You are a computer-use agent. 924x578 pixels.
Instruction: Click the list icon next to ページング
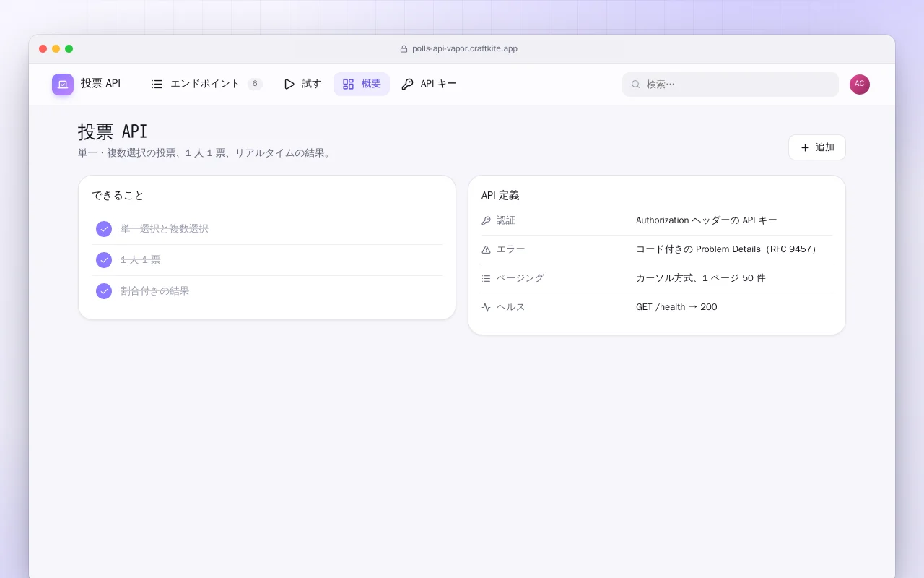pyautogui.click(x=486, y=278)
